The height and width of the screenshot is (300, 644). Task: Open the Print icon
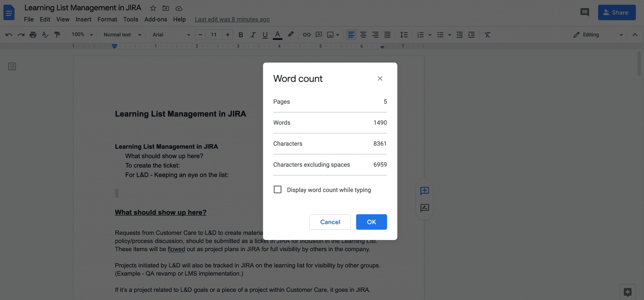point(33,35)
